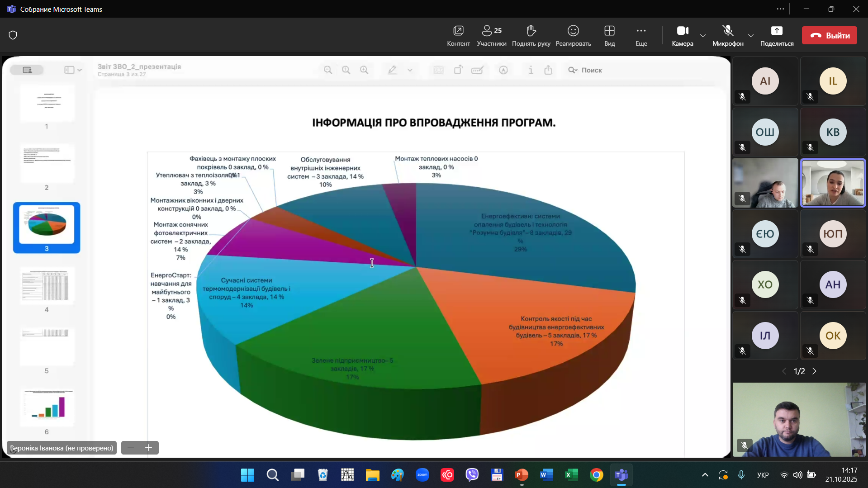Select the ЮП participant tile
This screenshot has width=868, height=488.
click(833, 234)
